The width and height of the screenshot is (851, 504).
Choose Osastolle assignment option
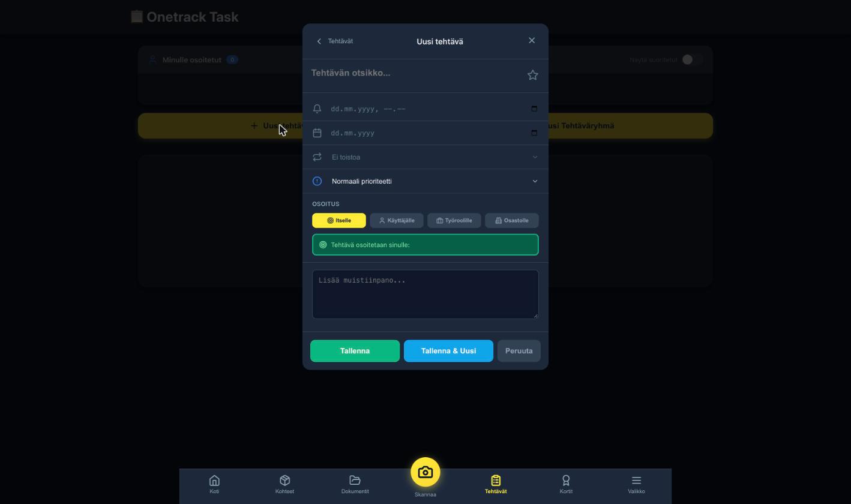pos(512,220)
